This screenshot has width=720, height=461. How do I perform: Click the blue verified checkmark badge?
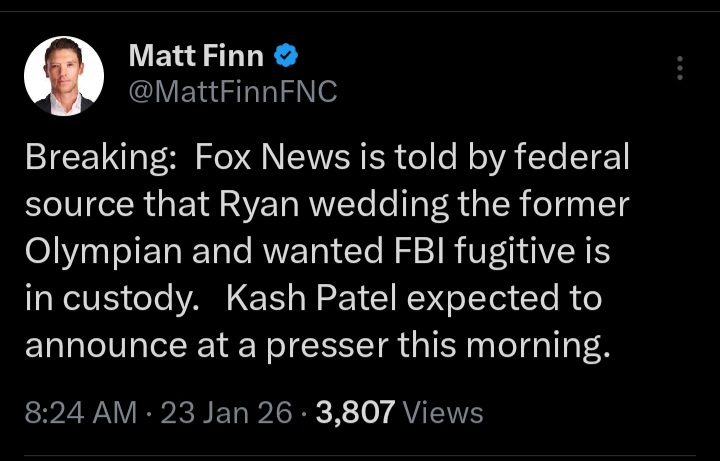point(286,55)
